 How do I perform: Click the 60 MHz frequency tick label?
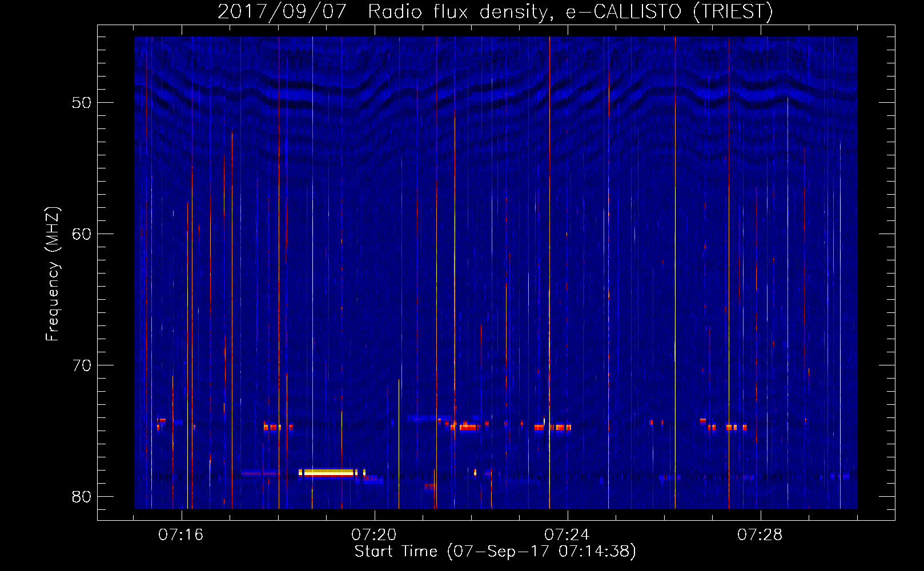pyautogui.click(x=81, y=234)
